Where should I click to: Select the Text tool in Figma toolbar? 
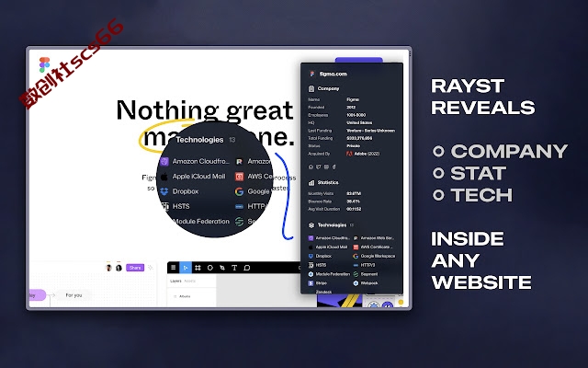tap(234, 268)
